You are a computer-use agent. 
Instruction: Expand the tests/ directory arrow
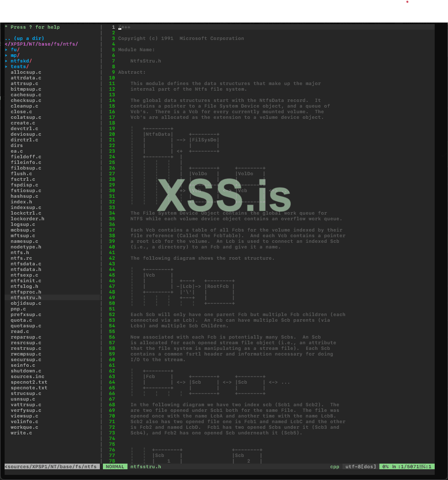coord(6,67)
